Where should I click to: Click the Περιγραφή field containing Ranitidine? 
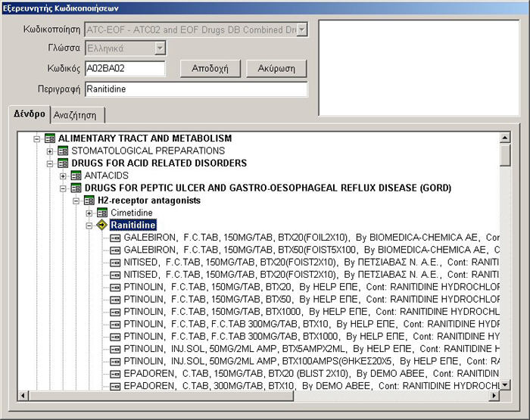pyautogui.click(x=196, y=89)
